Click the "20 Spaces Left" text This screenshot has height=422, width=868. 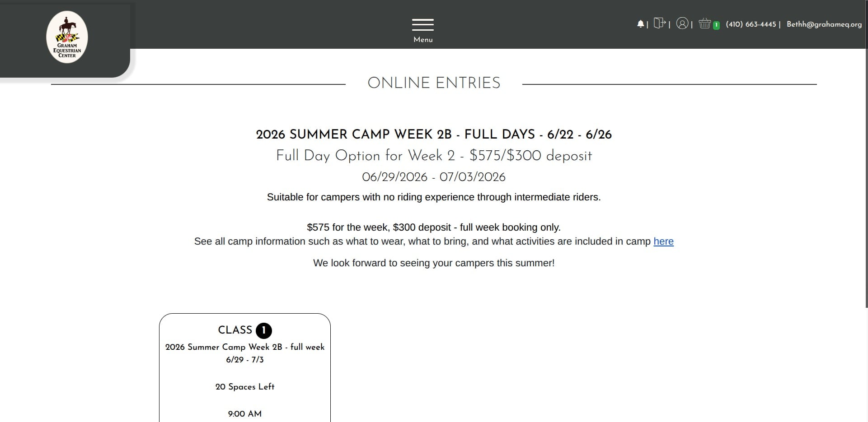point(245,387)
